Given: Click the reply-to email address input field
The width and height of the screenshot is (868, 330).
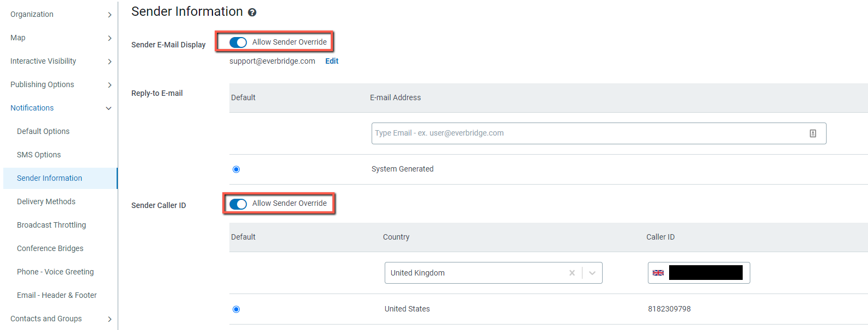Looking at the screenshot, I should [x=588, y=133].
